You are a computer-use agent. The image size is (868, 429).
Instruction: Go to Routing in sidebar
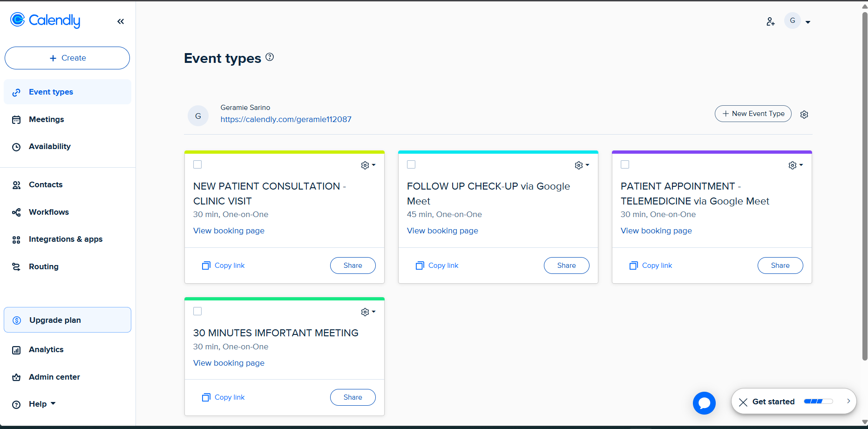click(68, 266)
